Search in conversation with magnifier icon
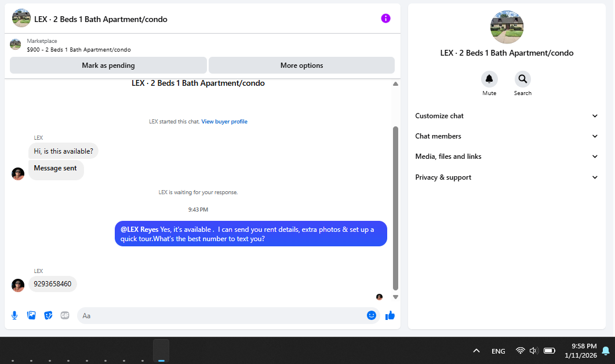The image size is (615, 364). [x=522, y=79]
